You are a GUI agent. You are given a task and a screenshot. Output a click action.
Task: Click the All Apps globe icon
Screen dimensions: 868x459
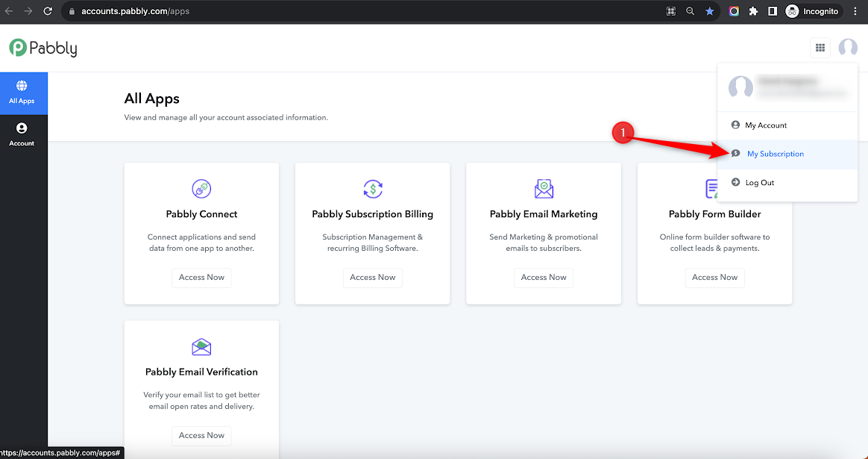22,86
